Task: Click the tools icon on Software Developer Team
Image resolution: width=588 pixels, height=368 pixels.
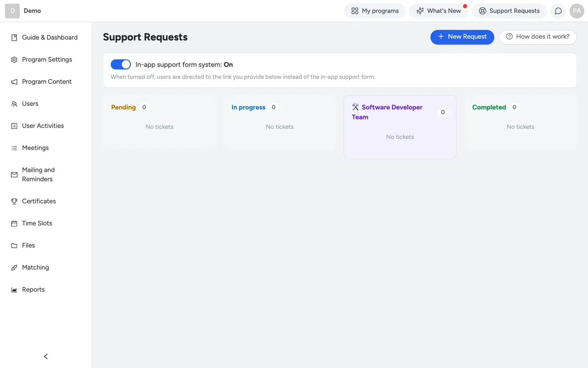Action: [355, 107]
